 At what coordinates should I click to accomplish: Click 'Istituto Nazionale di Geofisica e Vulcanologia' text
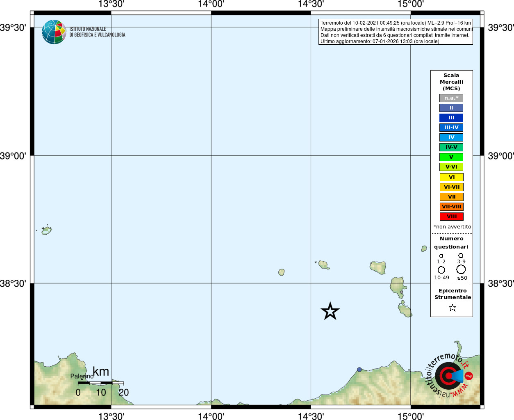coord(97,32)
